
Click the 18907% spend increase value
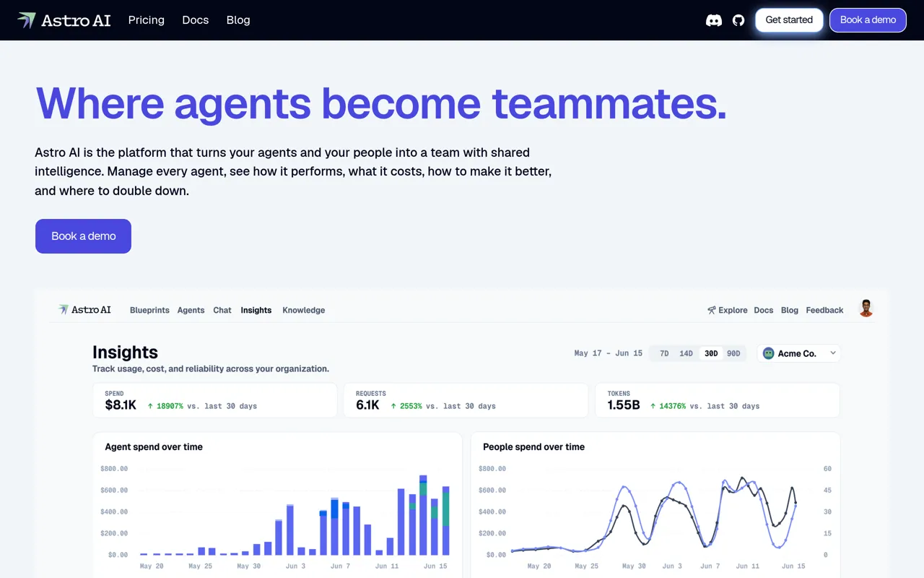click(x=165, y=406)
